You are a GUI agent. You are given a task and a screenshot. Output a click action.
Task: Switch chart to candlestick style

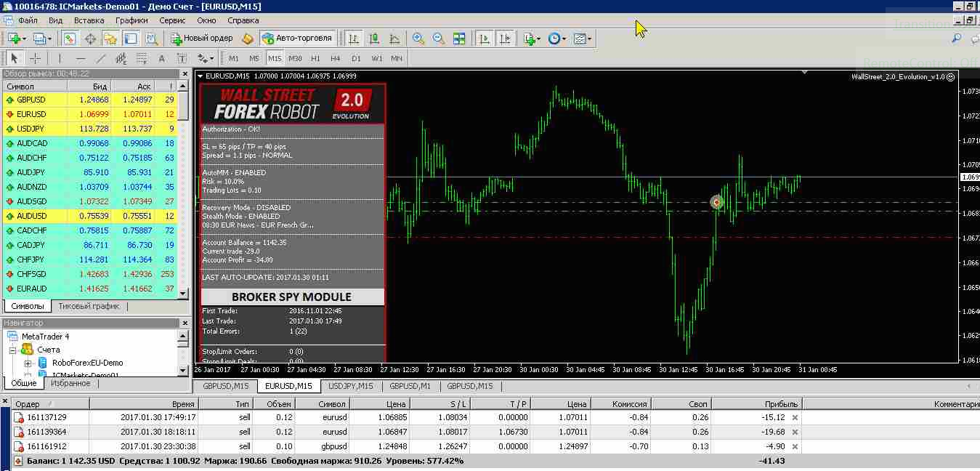[x=374, y=39]
